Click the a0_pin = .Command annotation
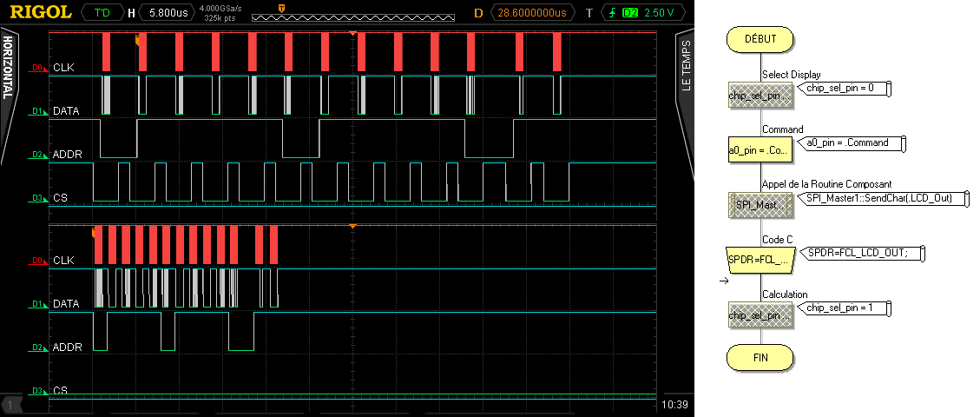This screenshot has height=417, width=980. tap(852, 143)
